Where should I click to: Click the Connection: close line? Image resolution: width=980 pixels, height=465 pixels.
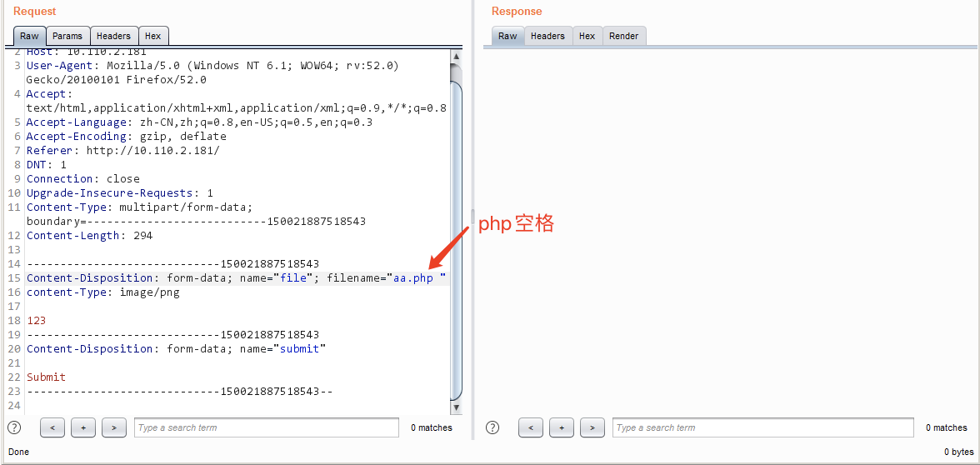tap(83, 178)
